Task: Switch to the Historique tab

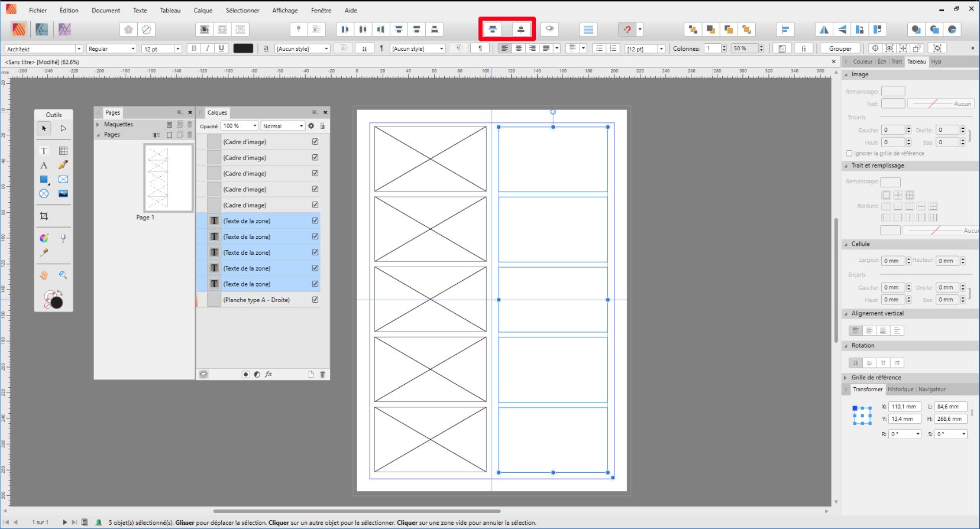Action: click(900, 389)
